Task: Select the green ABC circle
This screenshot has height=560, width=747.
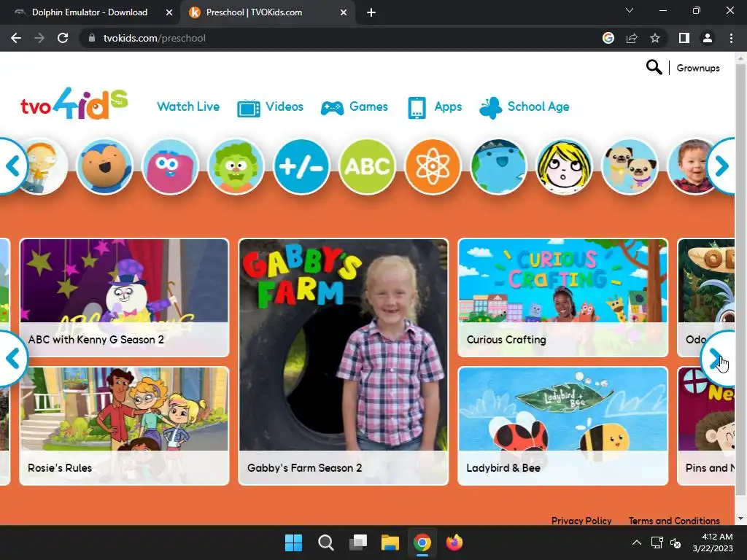Action: (x=367, y=167)
